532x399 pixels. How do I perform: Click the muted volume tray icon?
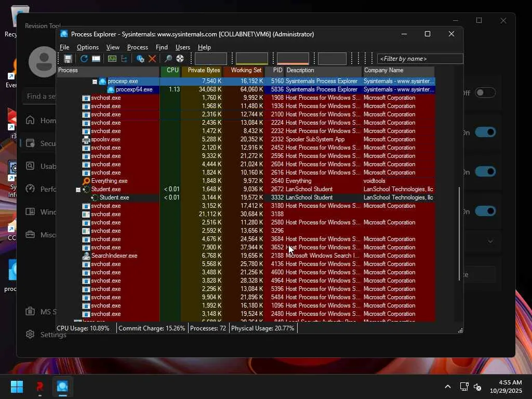click(478, 387)
